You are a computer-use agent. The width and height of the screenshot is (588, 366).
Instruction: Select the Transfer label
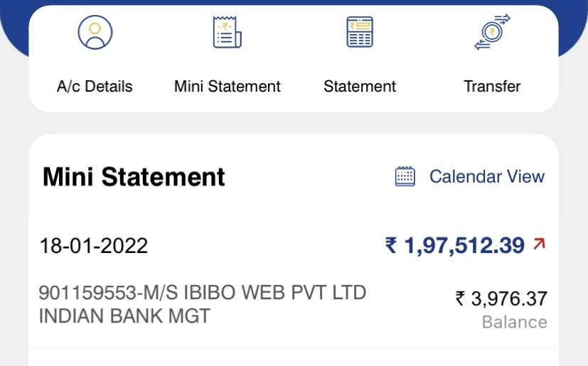click(x=492, y=87)
